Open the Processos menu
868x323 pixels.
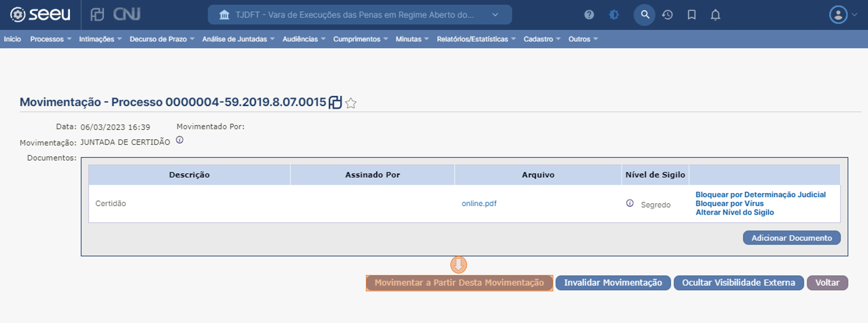[51, 39]
